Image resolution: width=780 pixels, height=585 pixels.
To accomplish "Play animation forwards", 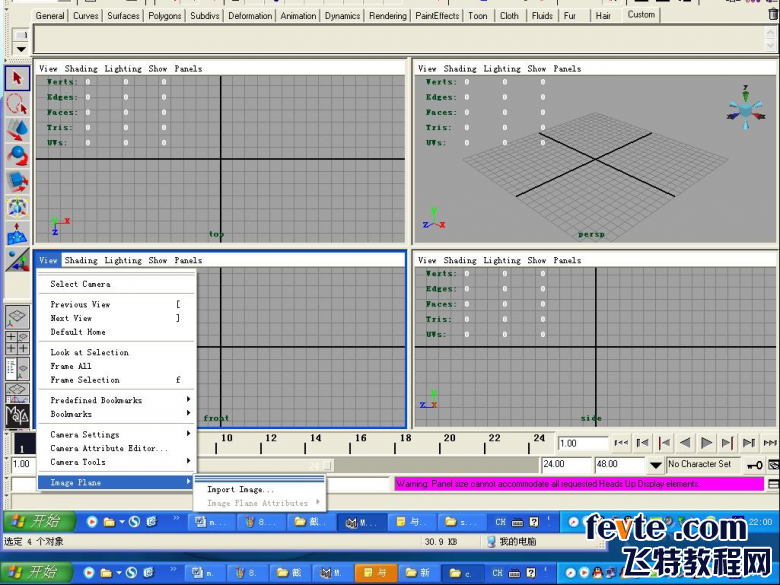I will (706, 443).
